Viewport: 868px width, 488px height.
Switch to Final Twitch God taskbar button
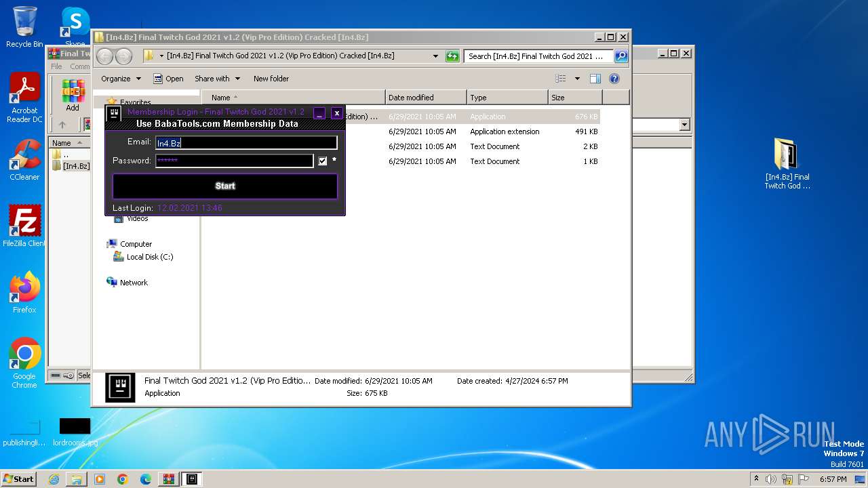click(x=192, y=479)
